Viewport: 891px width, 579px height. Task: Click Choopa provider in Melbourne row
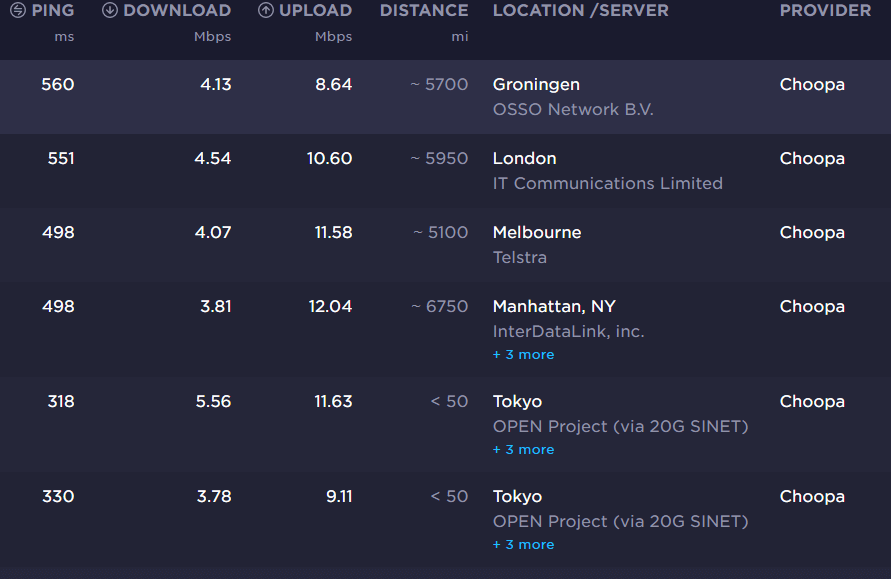coord(812,233)
